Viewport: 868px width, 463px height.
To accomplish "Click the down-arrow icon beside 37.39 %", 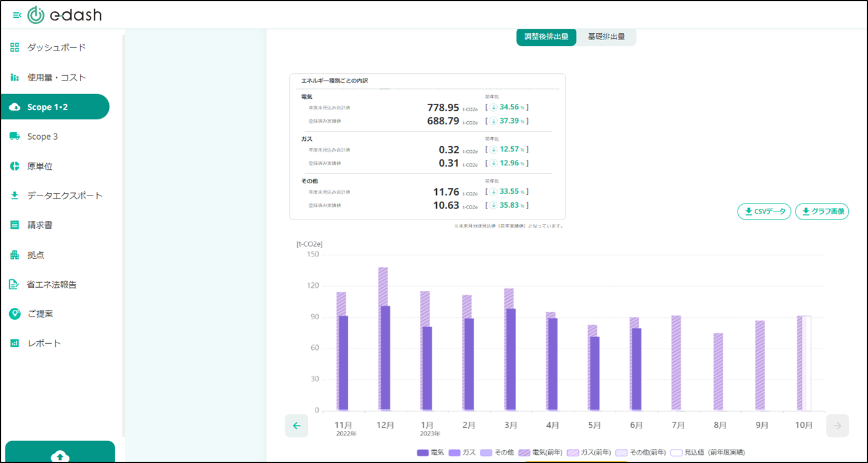I will [x=493, y=121].
